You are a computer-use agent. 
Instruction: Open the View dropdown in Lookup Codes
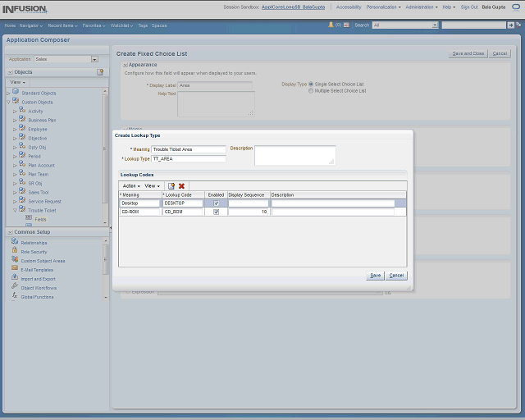152,186
